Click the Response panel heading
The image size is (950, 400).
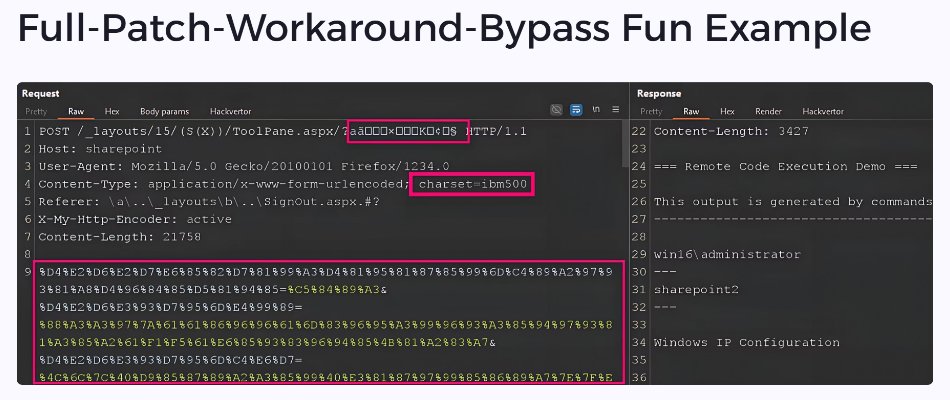click(x=659, y=93)
